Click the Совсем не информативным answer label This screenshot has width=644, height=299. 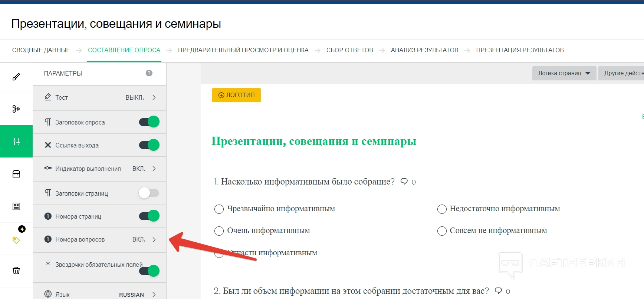tap(499, 231)
